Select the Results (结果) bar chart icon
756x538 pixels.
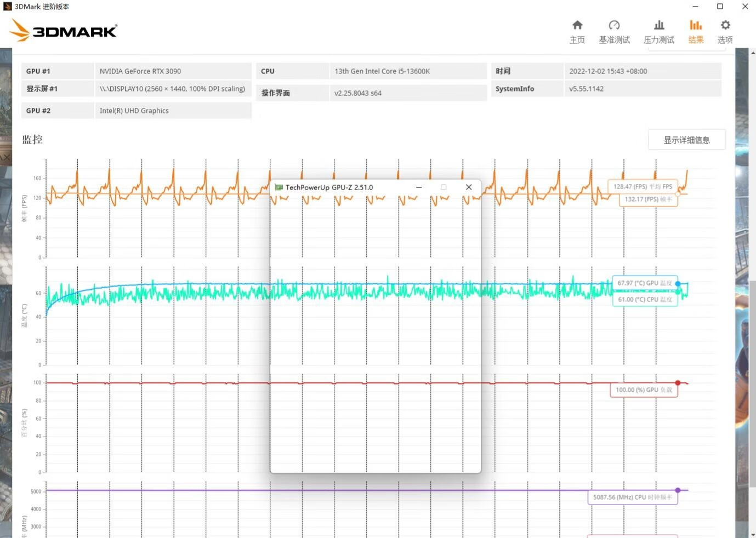pyautogui.click(x=696, y=25)
